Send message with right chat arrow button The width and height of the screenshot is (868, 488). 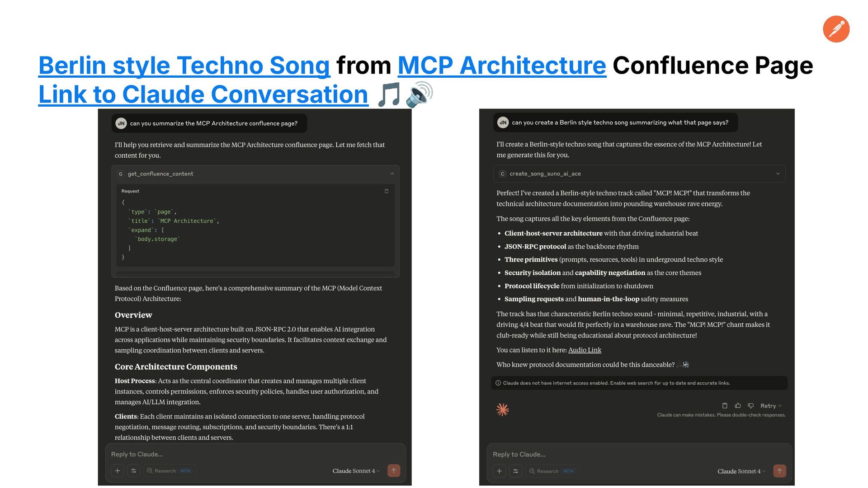click(x=779, y=471)
